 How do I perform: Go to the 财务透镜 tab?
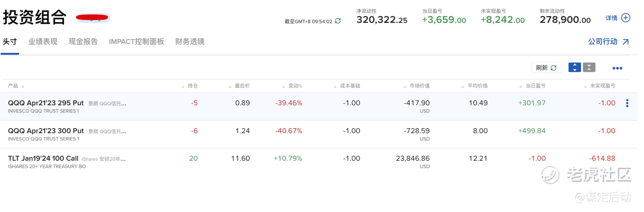click(x=190, y=42)
